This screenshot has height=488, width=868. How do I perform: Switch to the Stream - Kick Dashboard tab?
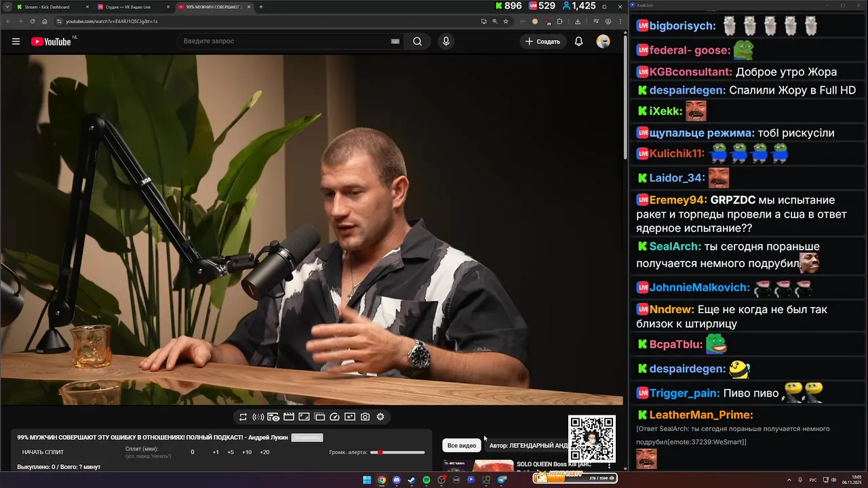(x=51, y=7)
